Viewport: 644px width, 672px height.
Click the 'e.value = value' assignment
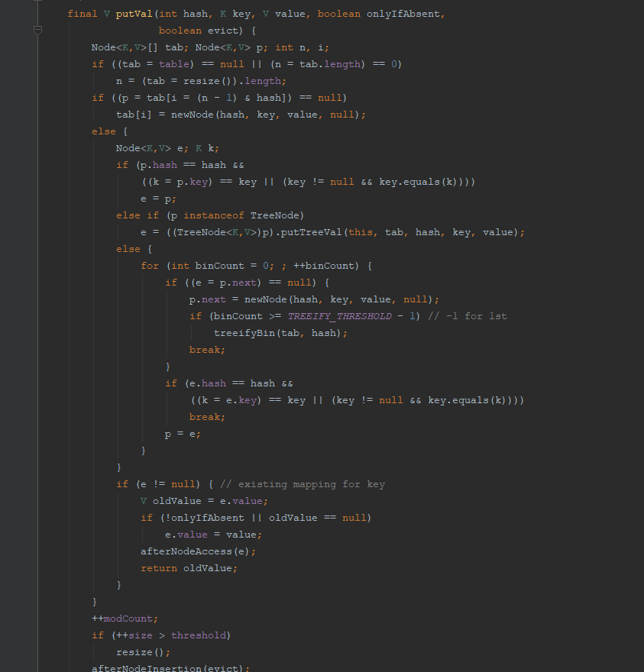click(x=213, y=535)
